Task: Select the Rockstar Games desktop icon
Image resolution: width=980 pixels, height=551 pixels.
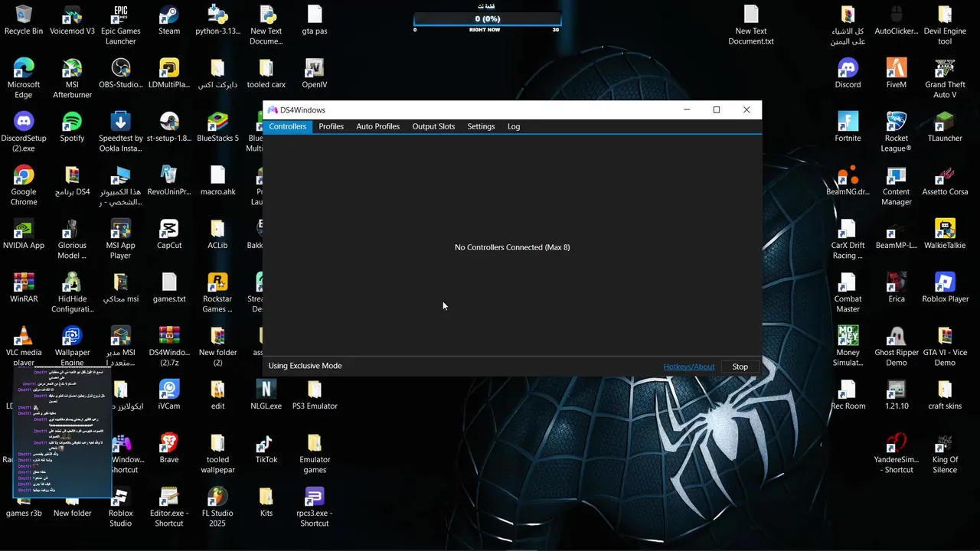Action: click(217, 293)
